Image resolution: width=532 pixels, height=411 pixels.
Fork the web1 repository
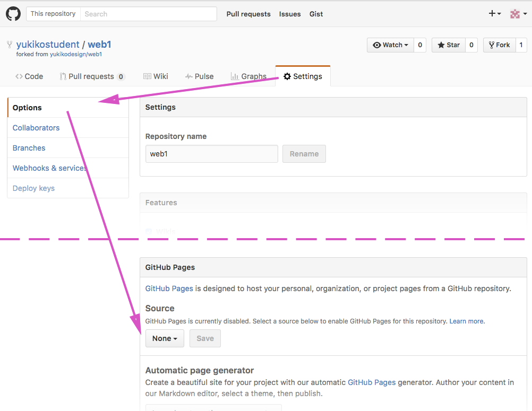click(499, 45)
